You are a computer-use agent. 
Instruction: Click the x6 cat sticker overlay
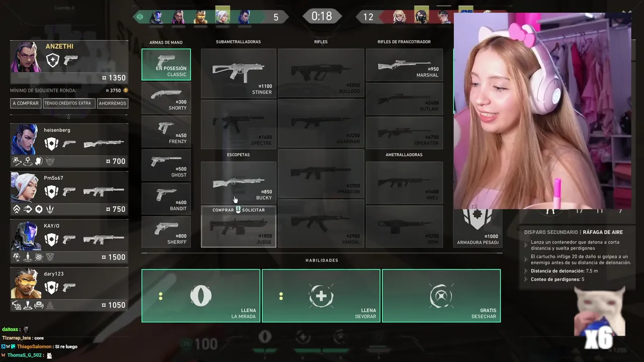(600, 318)
